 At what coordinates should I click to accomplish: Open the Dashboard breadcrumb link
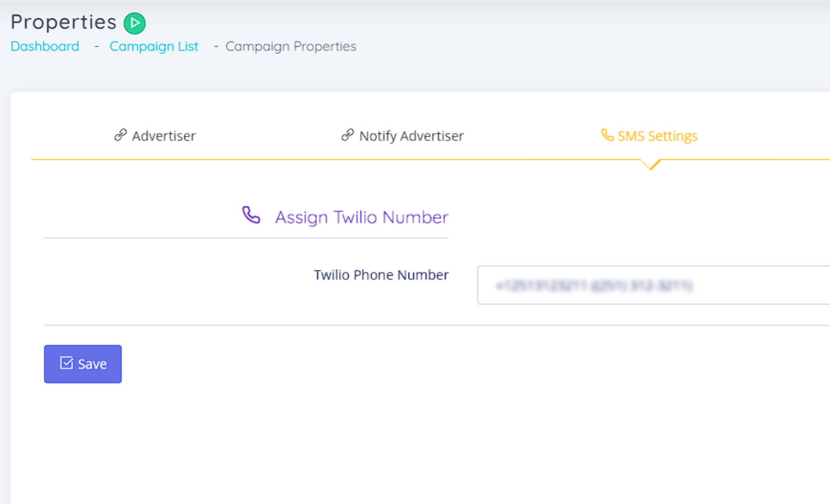[45, 46]
